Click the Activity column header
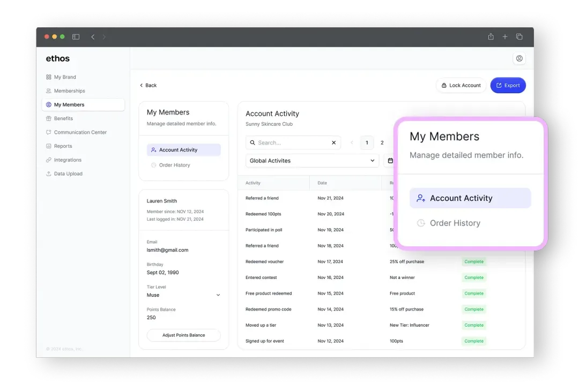The width and height of the screenshot is (579, 392). [253, 183]
